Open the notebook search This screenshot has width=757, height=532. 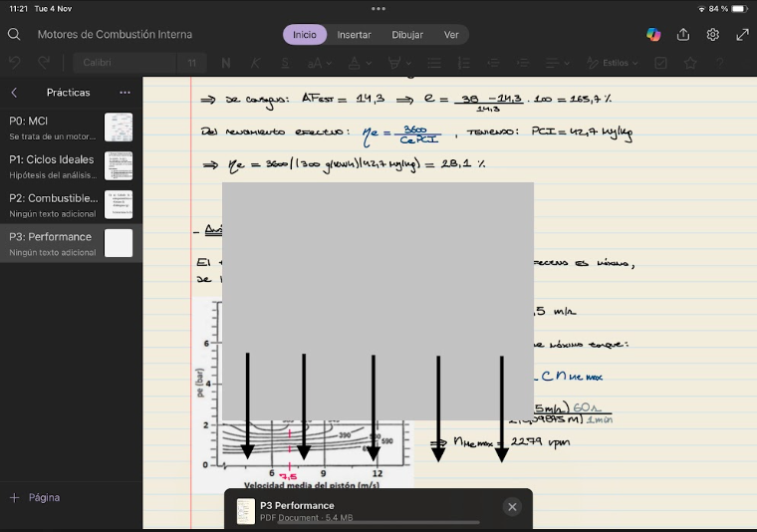click(x=14, y=34)
